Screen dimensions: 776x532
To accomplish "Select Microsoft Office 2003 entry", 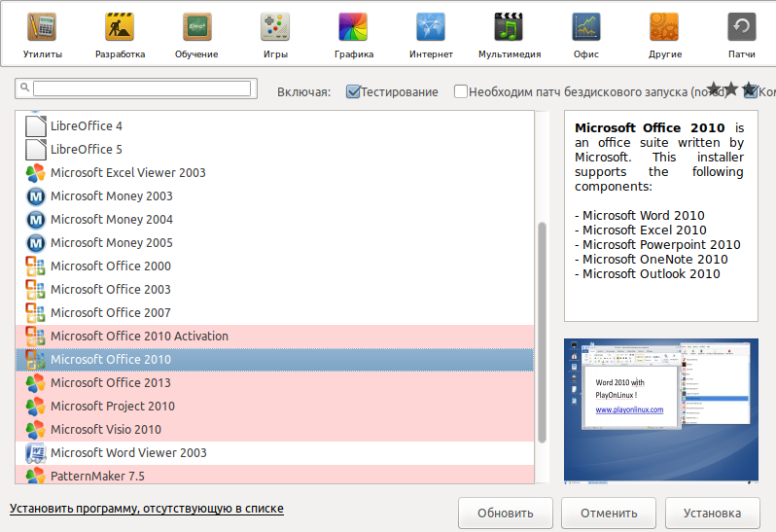I will (x=274, y=290).
